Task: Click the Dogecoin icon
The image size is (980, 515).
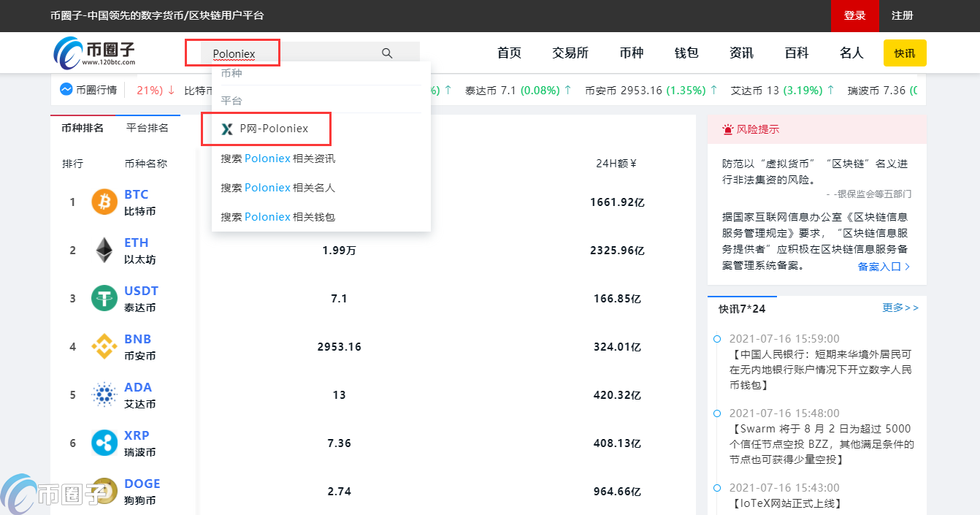Action: coord(104,491)
